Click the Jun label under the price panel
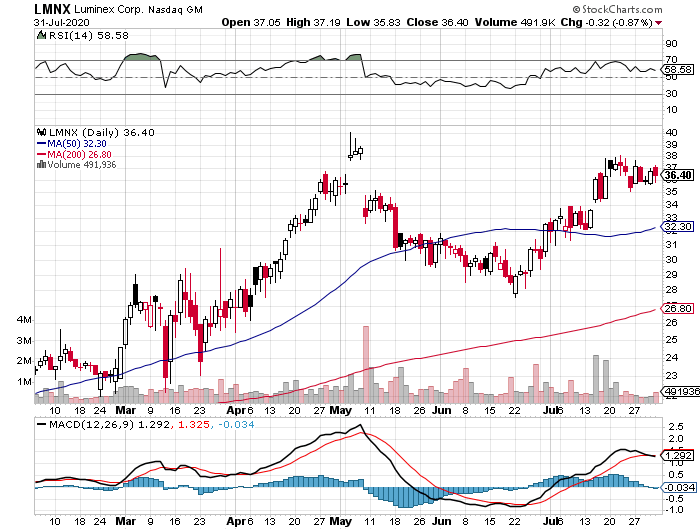 pos(441,410)
